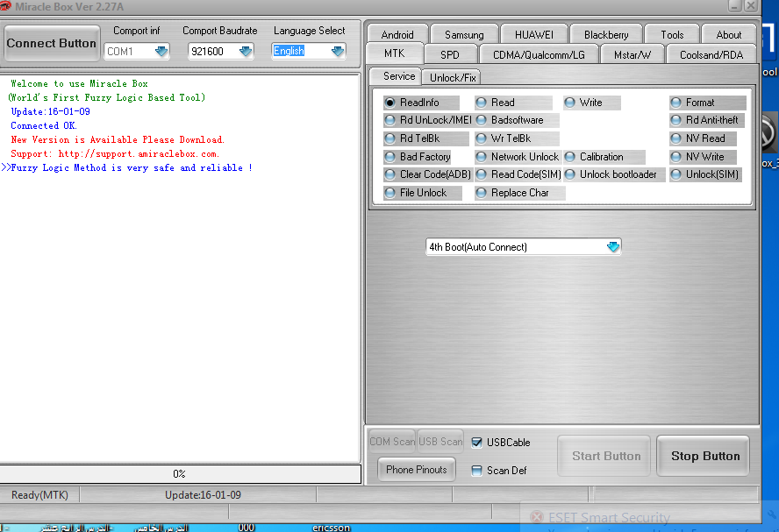
Task: Open the Blackberry tab
Action: click(x=606, y=35)
